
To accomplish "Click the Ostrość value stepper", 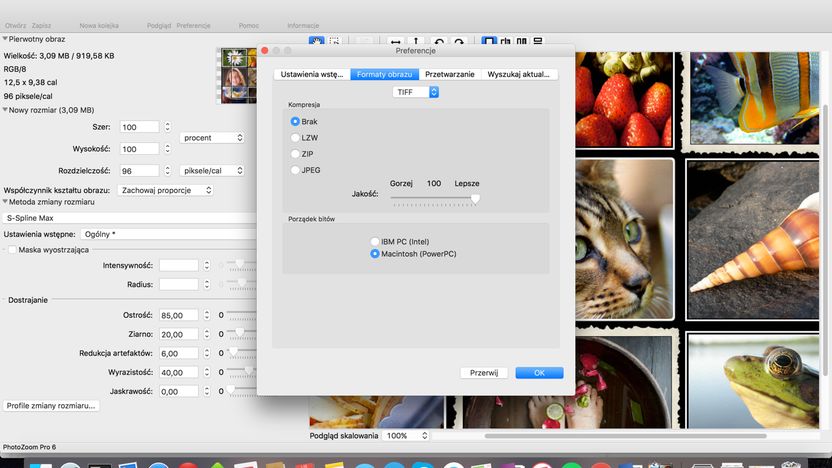I will 206,315.
